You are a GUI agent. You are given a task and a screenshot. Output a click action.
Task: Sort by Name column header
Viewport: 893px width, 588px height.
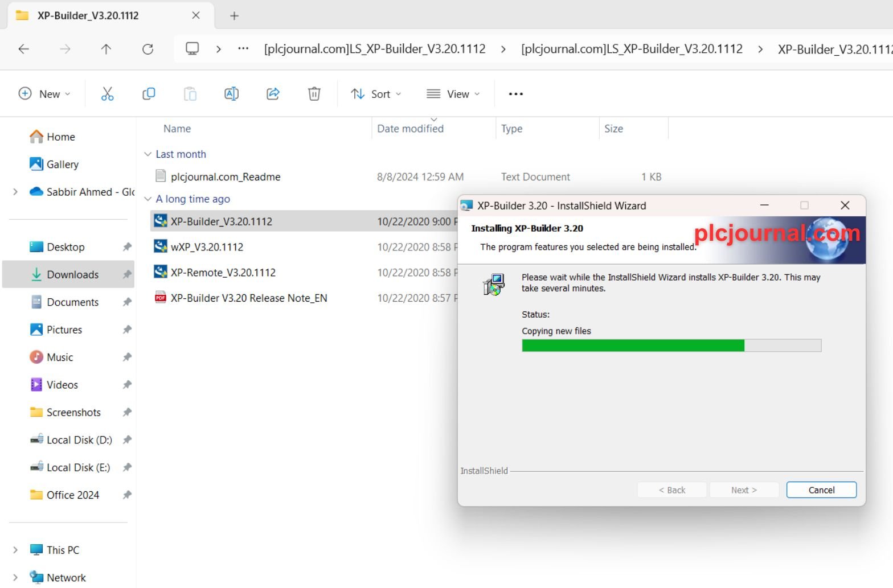177,129
